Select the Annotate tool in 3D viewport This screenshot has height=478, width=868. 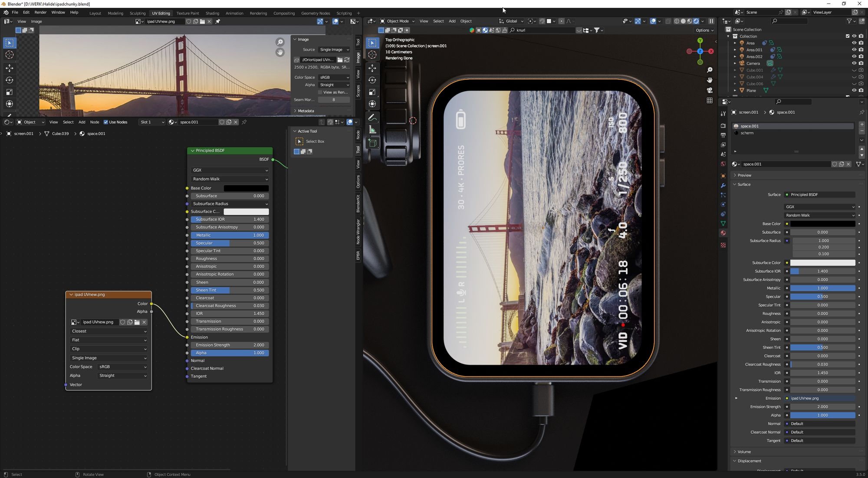click(x=372, y=118)
